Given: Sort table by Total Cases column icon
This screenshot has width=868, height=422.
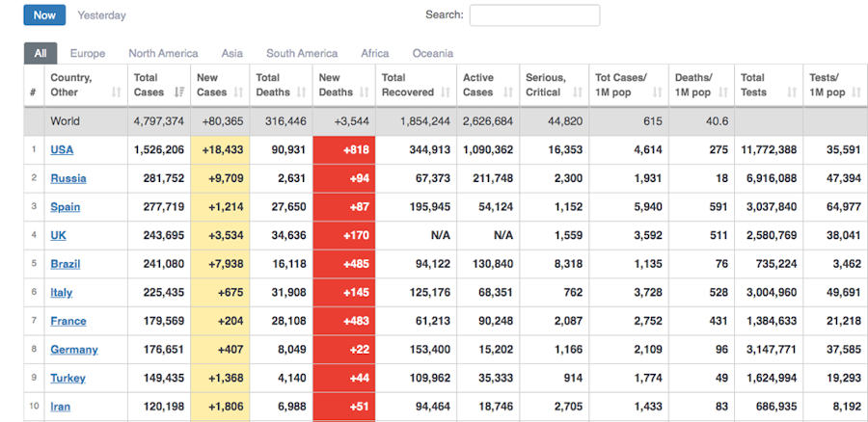Looking at the screenshot, I should pos(179,92).
